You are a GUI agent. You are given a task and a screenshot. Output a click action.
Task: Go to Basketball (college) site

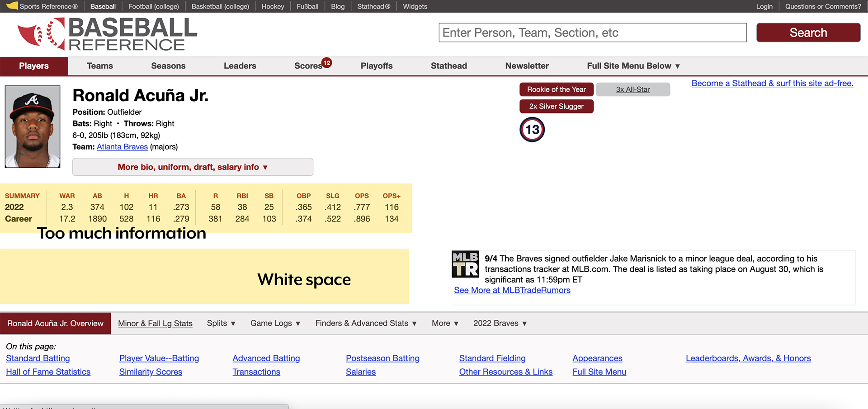(x=220, y=6)
